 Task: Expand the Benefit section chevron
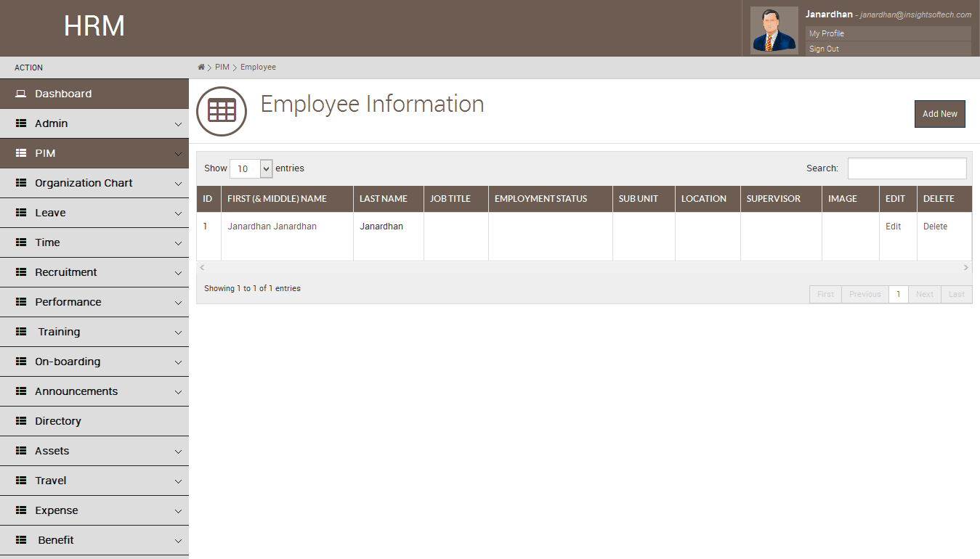[x=178, y=540]
